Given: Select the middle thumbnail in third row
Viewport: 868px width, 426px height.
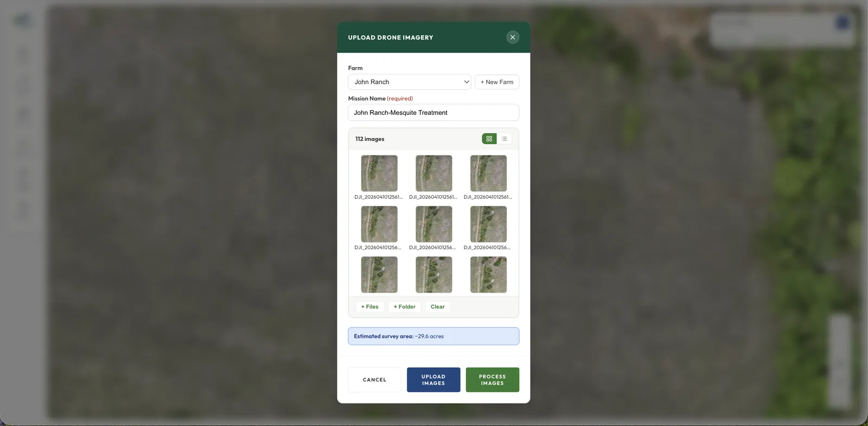Looking at the screenshot, I should [x=434, y=275].
